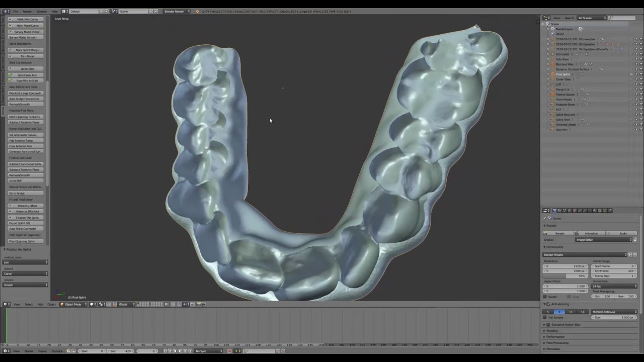The width and height of the screenshot is (644, 362).
Task: Click the Add Anterior Ramp button
Action: [x=26, y=140]
